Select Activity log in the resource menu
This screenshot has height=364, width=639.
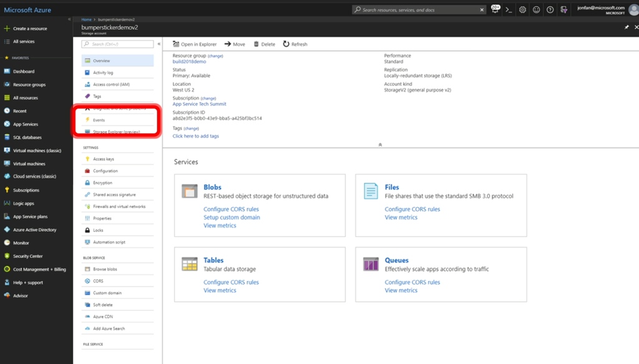103,73
